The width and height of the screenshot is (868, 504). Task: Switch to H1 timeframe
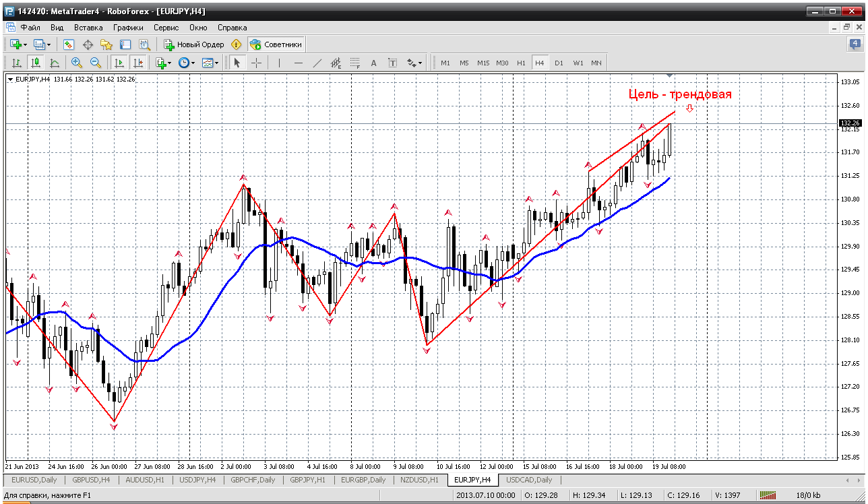pyautogui.click(x=521, y=63)
